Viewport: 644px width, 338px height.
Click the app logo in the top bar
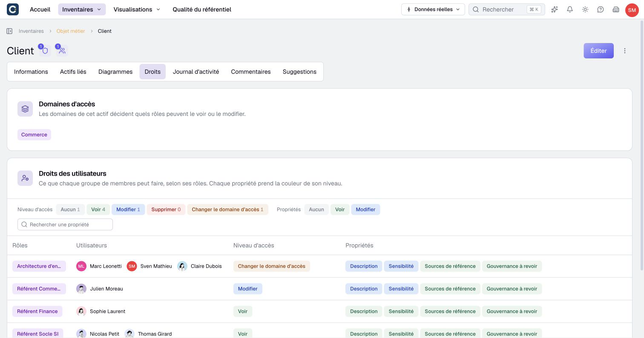13,9
